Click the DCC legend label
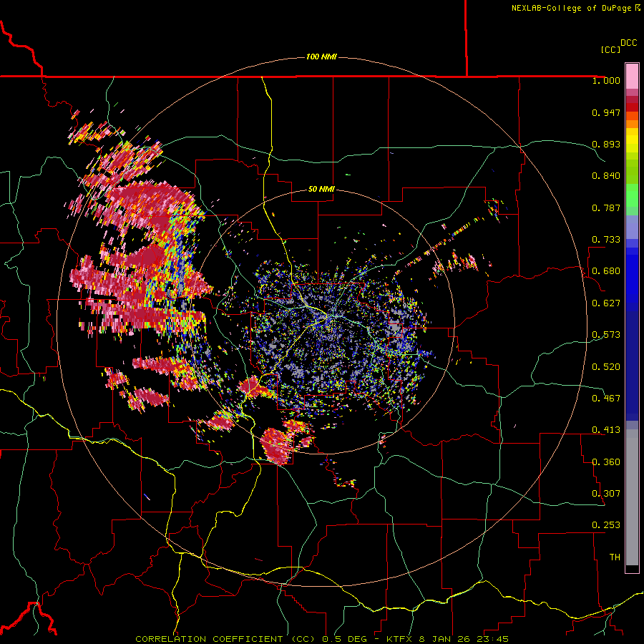The height and width of the screenshot is (644, 644). (x=628, y=43)
